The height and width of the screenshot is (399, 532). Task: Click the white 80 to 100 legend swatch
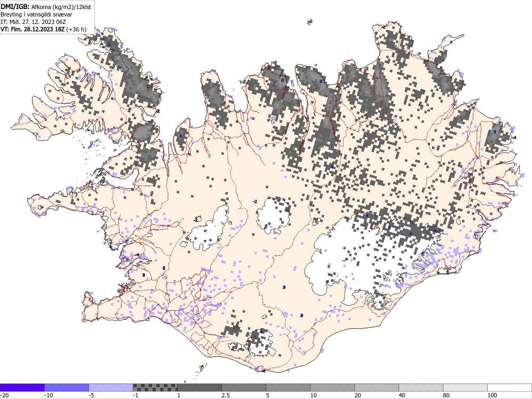pyautogui.click(x=465, y=387)
